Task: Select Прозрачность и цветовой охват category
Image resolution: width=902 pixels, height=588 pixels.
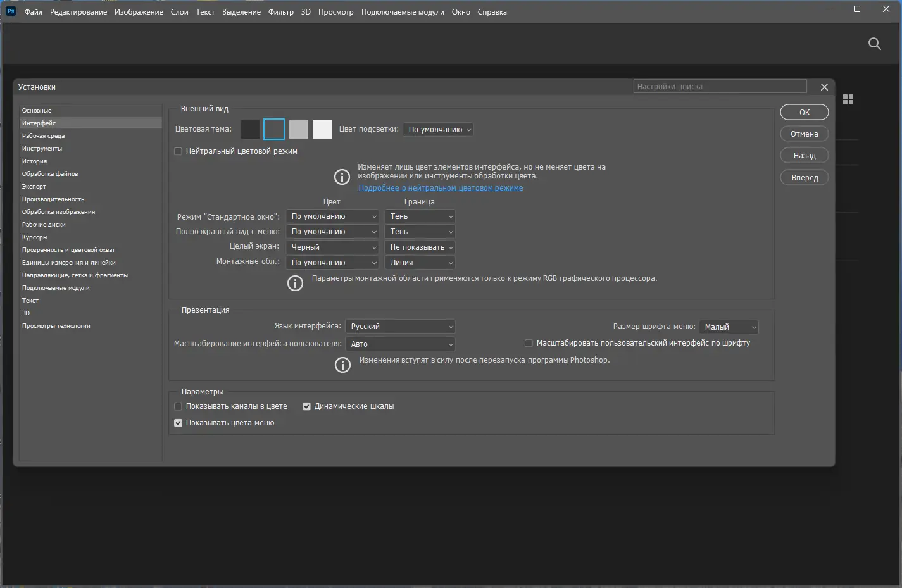Action: point(91,250)
